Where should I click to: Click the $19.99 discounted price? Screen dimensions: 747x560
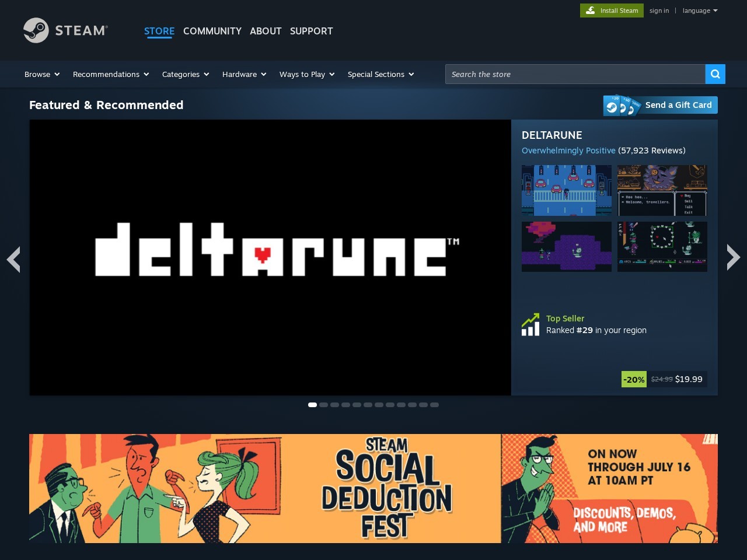689,379
